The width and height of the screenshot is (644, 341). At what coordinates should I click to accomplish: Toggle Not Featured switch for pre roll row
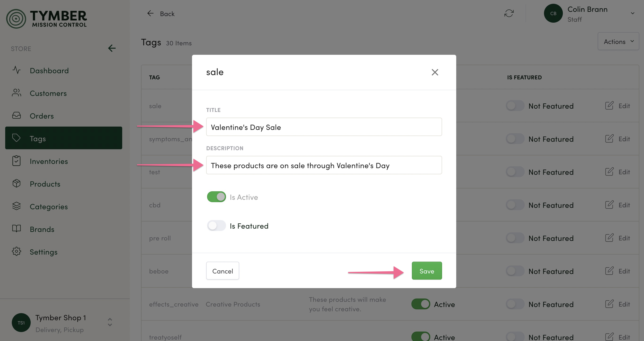[x=515, y=238]
